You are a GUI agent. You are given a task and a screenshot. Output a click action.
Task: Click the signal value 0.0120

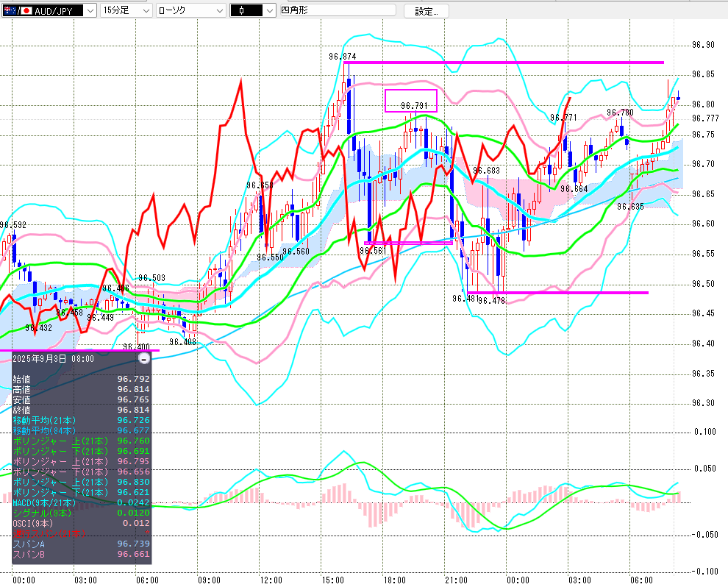tap(133, 513)
